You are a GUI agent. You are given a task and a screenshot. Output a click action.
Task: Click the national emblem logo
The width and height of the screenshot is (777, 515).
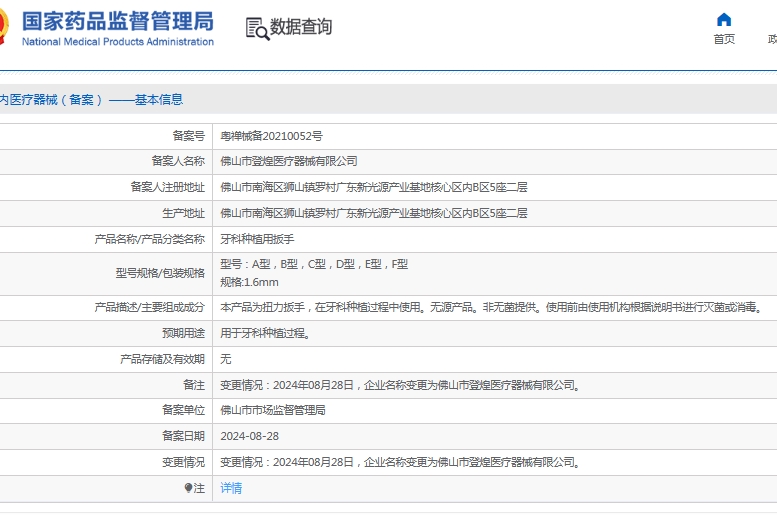click(4, 27)
